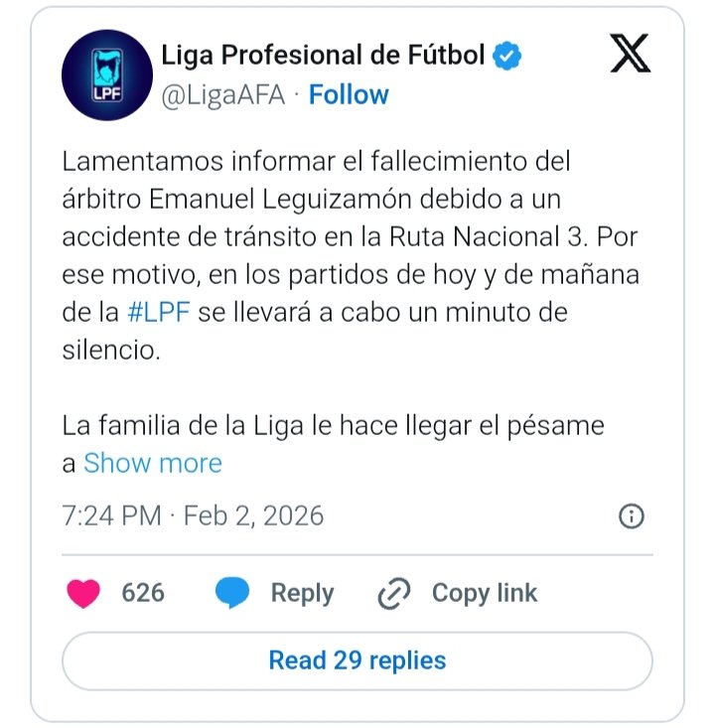Like the post with the heart icon
Screen dimensions: 715x728
(83, 594)
